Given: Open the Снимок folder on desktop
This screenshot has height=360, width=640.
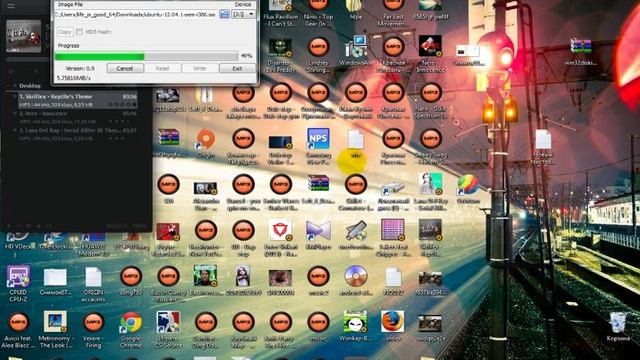Looking at the screenshot, I should click(x=56, y=281).
